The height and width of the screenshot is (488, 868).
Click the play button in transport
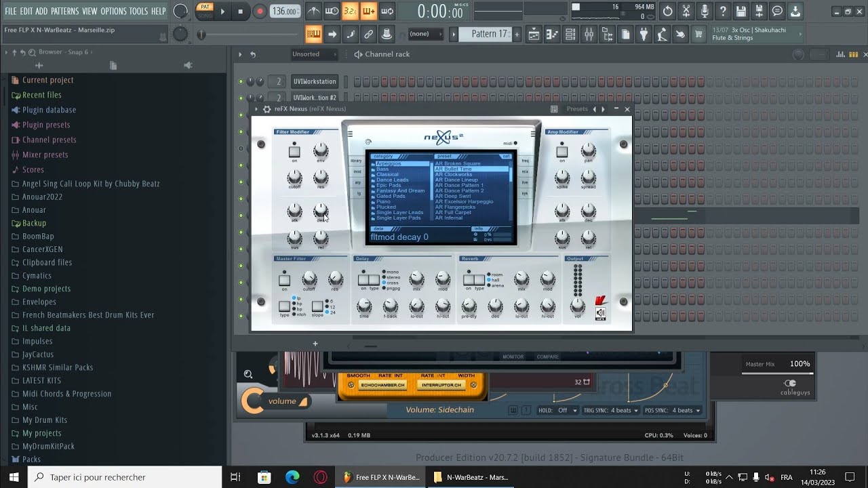(222, 11)
